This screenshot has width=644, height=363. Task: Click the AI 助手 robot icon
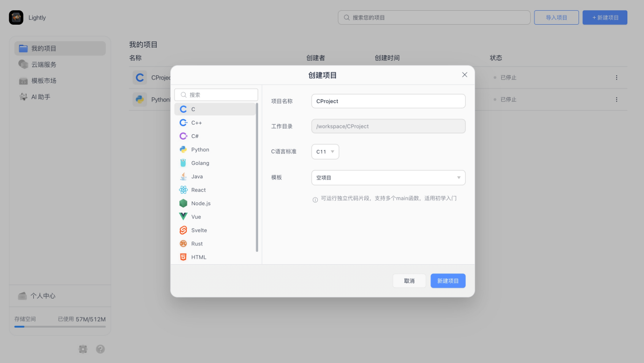tap(23, 97)
